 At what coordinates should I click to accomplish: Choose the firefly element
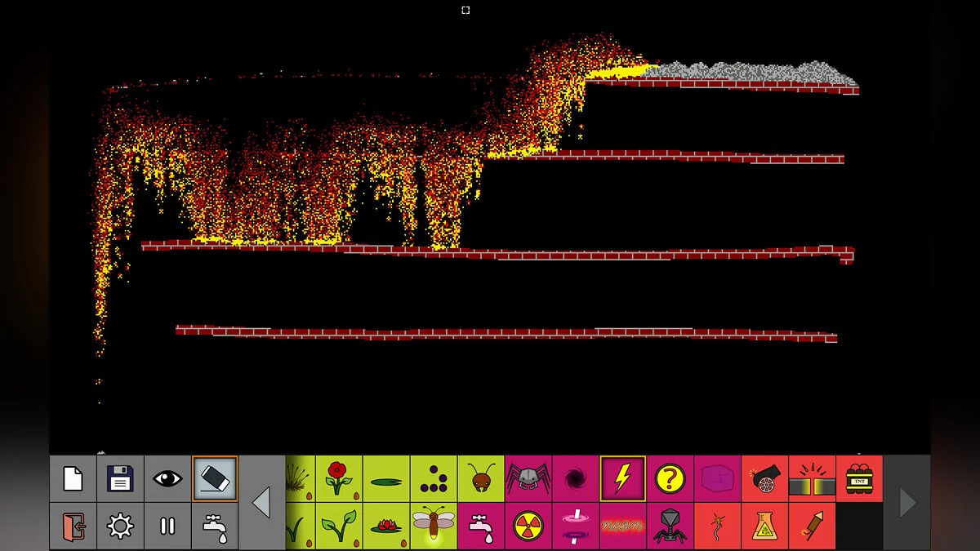[x=433, y=527]
